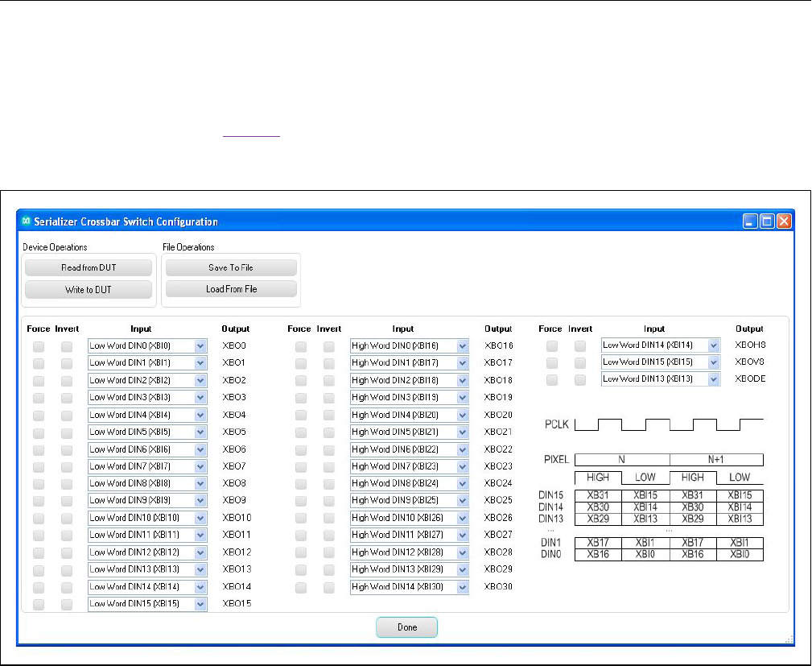Screen dimensions: 812x666
Task: Toggle Invert checkbox for XBO30
Action: click(x=329, y=588)
